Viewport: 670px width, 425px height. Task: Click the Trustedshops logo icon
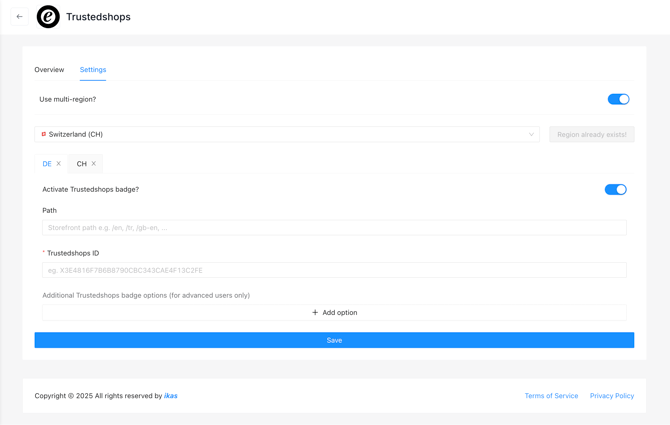click(48, 17)
